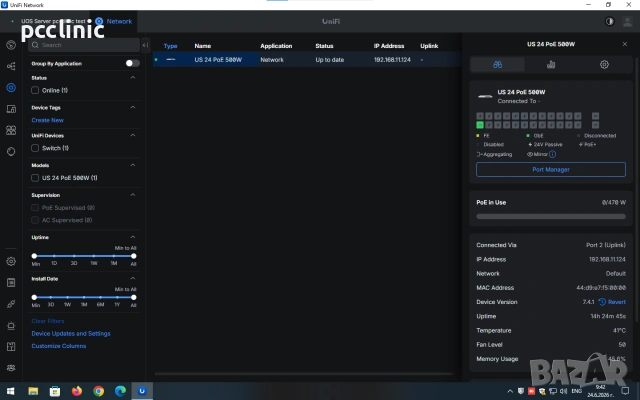Collapse the Status filter section
This screenshot has height=400, width=640.
click(x=133, y=78)
